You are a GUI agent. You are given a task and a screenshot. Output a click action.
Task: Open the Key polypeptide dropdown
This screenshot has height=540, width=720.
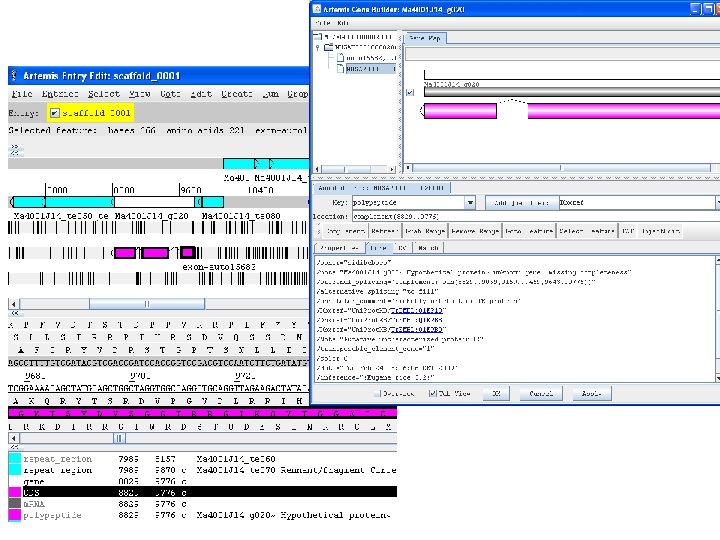coord(470,202)
